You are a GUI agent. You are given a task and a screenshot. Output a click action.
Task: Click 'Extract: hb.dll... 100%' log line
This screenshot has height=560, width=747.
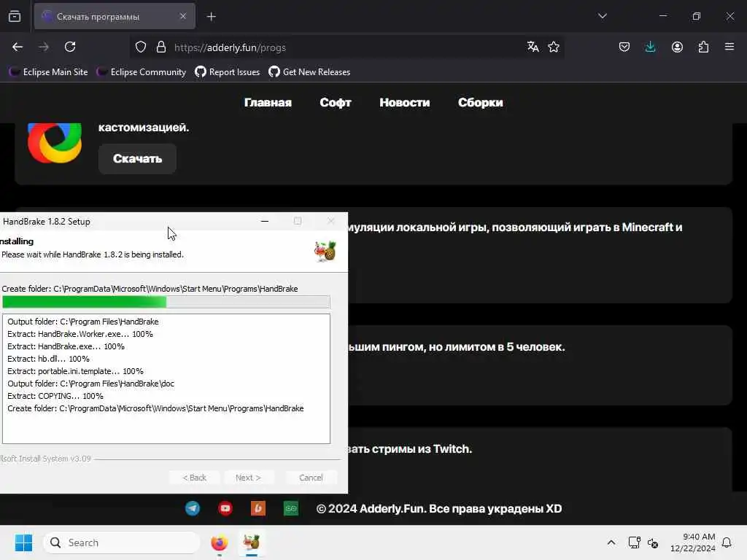pyautogui.click(x=48, y=359)
